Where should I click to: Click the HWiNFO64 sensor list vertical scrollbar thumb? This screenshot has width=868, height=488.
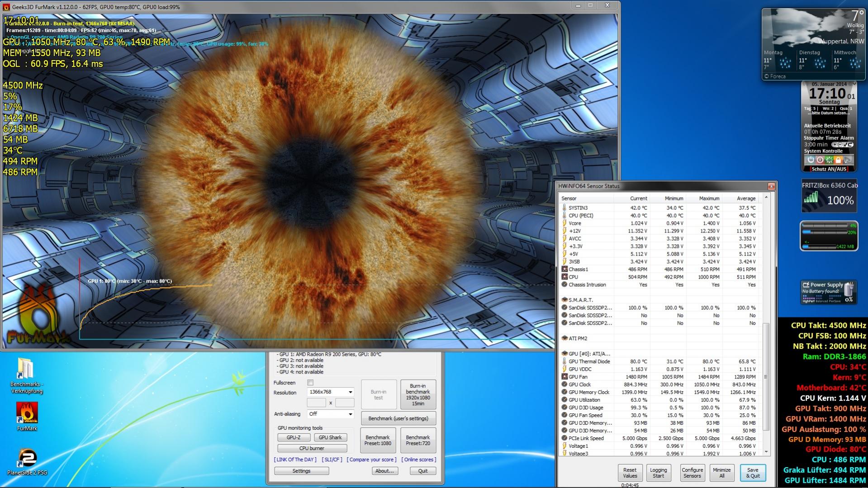click(766, 377)
